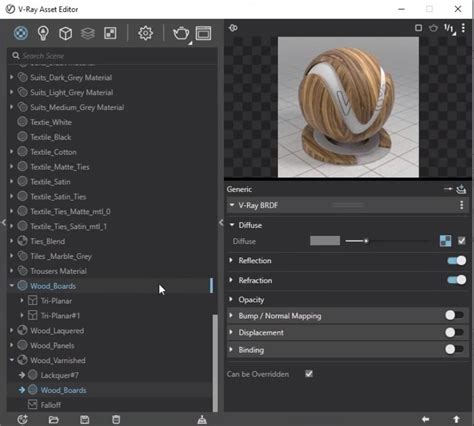Select the Trousers Material entry
The width and height of the screenshot is (474, 426).
click(58, 271)
